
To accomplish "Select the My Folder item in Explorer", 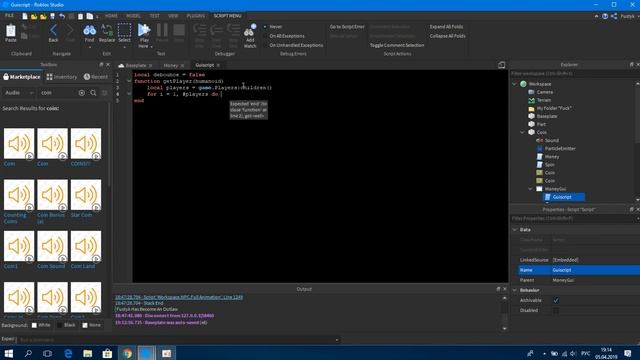I will tap(554, 108).
